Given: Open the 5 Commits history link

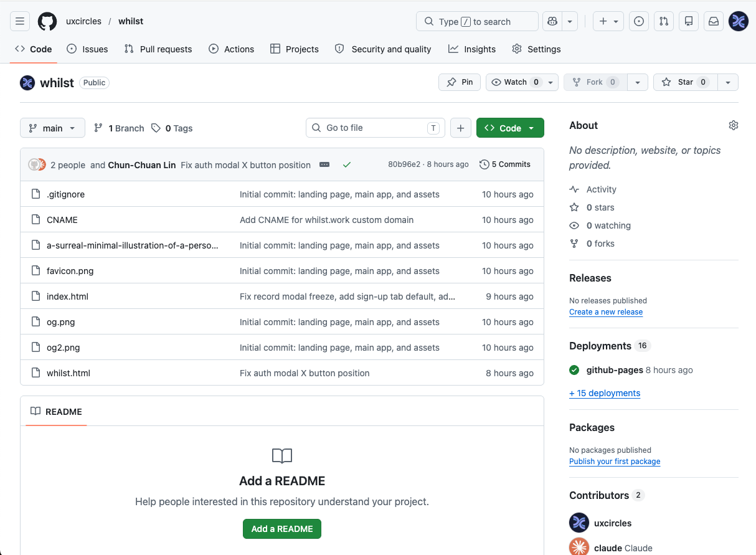Looking at the screenshot, I should point(505,164).
